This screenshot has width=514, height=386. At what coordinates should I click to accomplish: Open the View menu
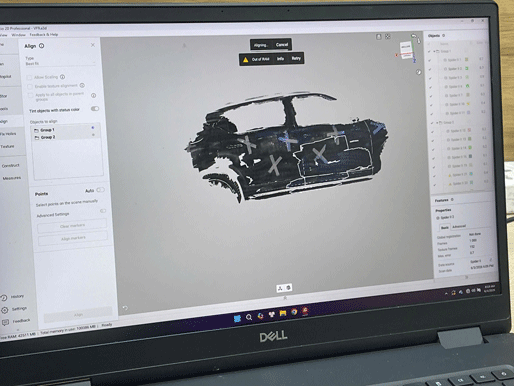pyautogui.click(x=4, y=35)
